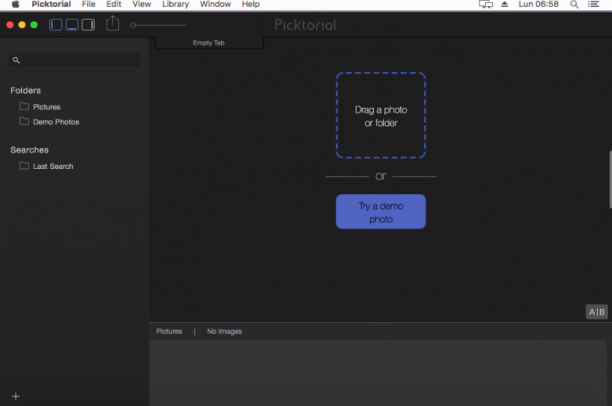Click the share/export icon in toolbar
Screen dimensions: 612x406
pos(112,23)
